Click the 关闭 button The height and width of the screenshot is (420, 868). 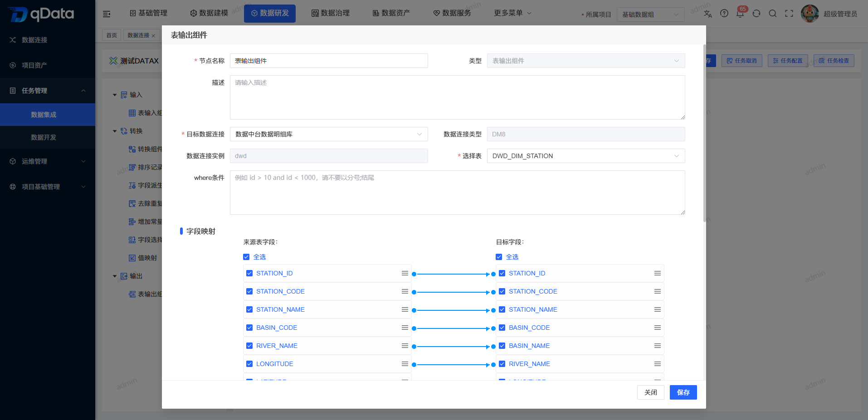(x=651, y=392)
